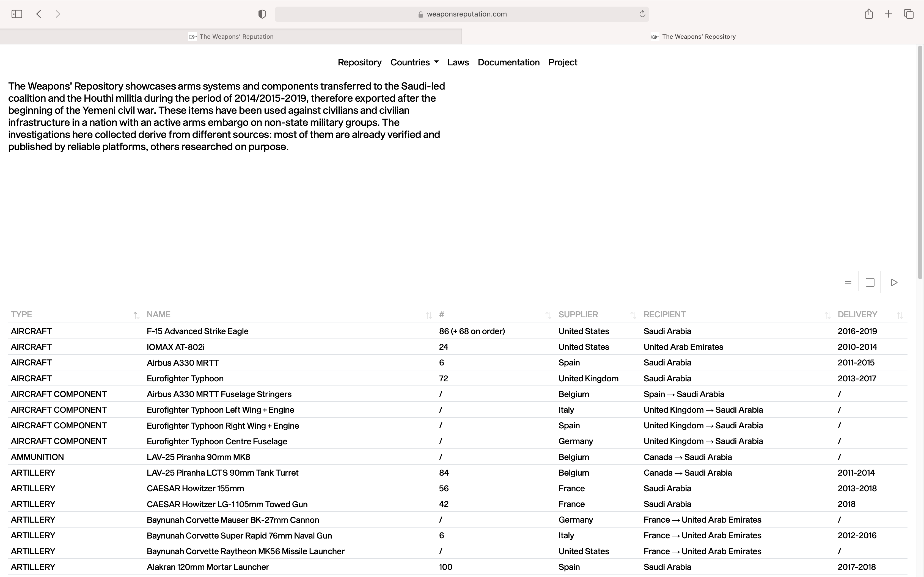The width and height of the screenshot is (924, 577).
Task: Switch to list view icon
Action: (x=848, y=282)
